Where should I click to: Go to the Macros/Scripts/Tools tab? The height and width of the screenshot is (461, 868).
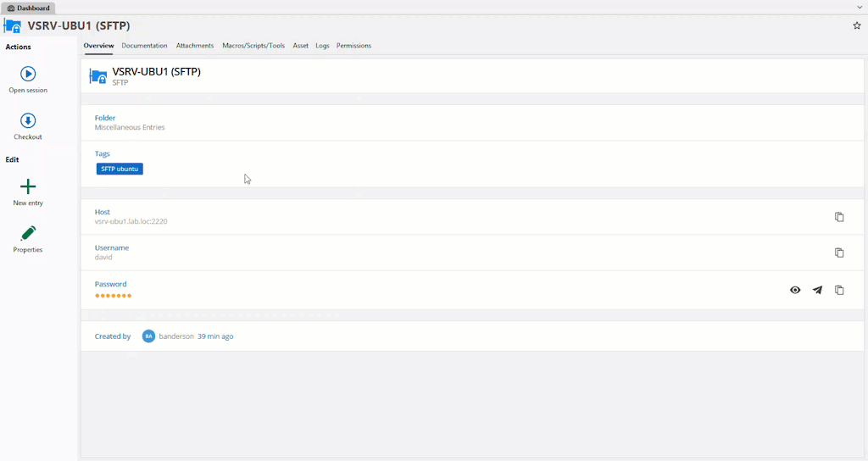(253, 46)
